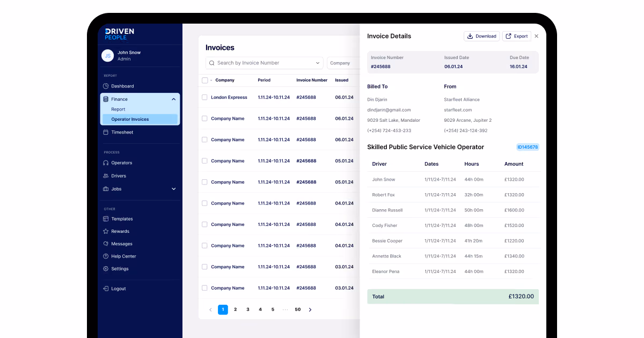The height and width of the screenshot is (338, 644).
Task: Click the small arrow beside header checkbox
Action: [211, 80]
